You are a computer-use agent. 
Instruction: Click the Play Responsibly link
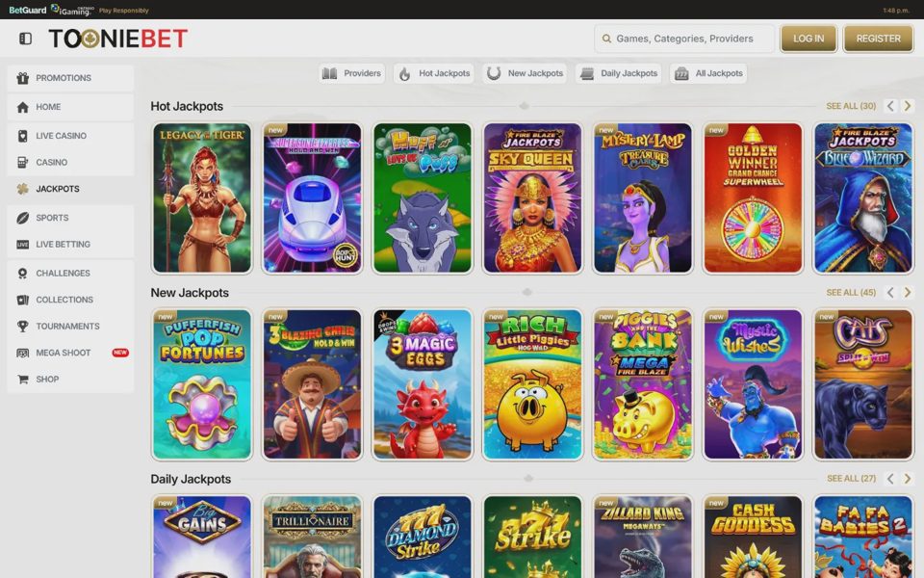[x=124, y=11]
